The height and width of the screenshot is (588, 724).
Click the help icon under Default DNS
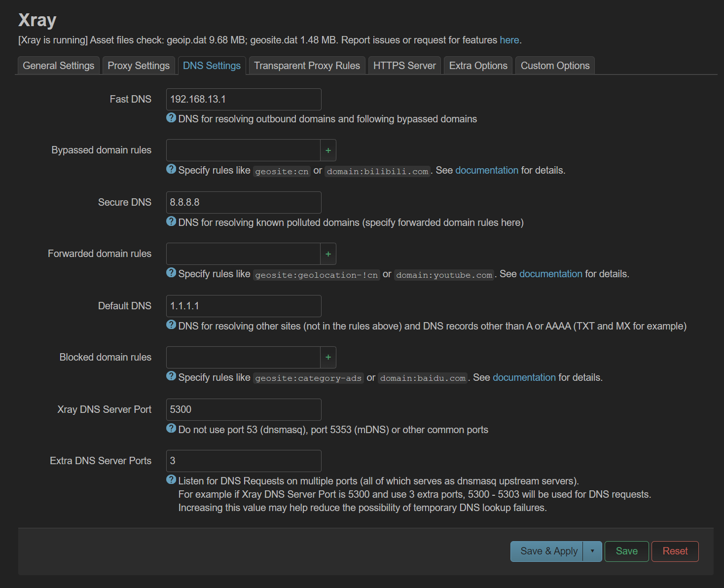point(171,325)
